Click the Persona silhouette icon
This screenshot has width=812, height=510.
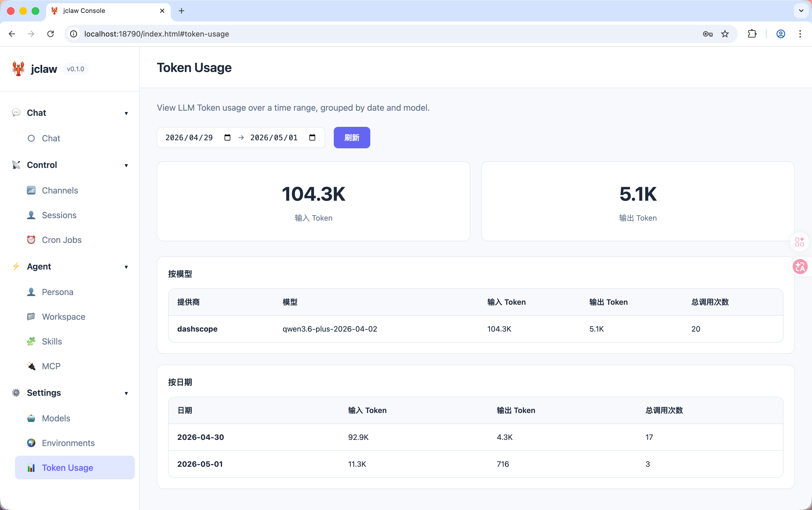coord(31,292)
